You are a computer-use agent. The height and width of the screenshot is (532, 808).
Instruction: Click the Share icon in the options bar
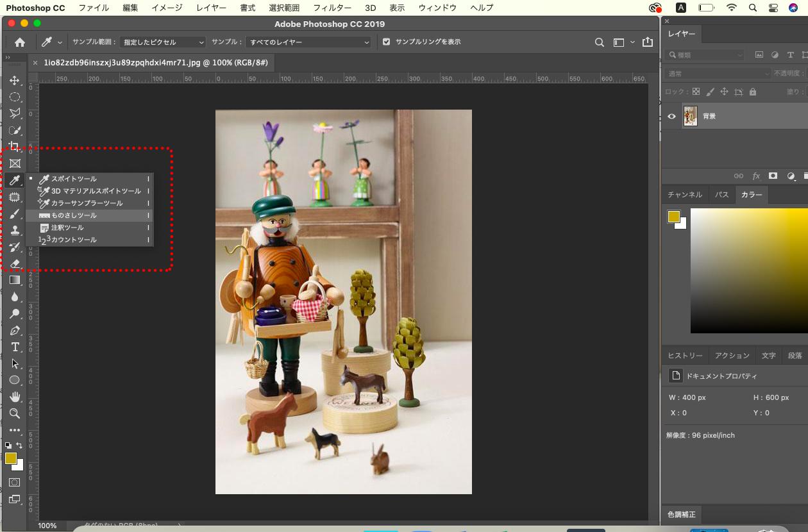click(648, 42)
